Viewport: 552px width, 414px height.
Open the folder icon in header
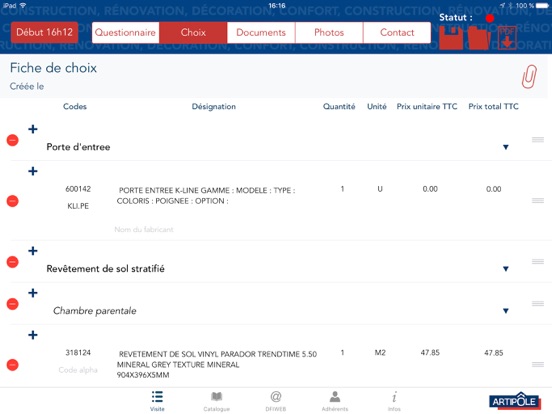point(479,37)
